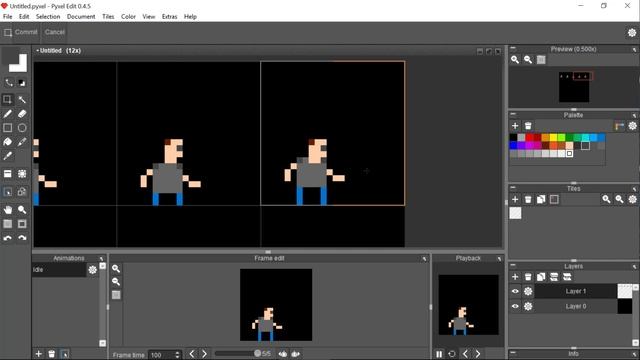Toggle the loop playback button
Screen dimensions: 640x360
[452, 354]
